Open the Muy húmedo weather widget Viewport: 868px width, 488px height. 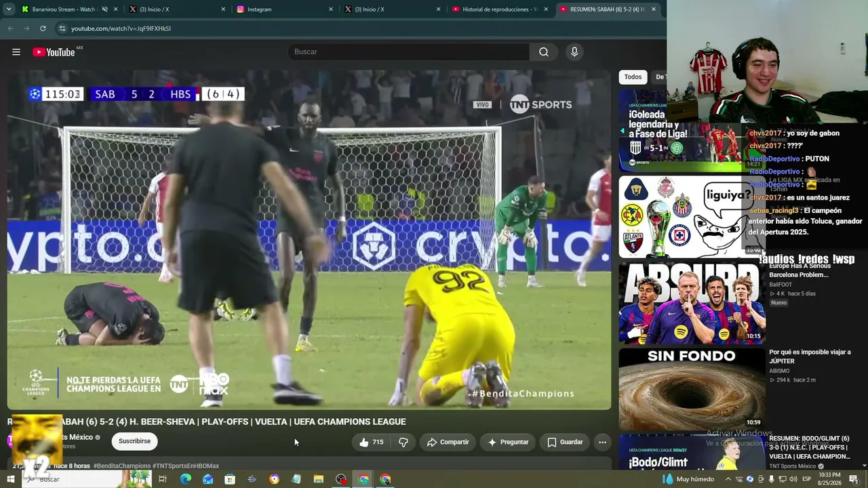[x=688, y=479]
